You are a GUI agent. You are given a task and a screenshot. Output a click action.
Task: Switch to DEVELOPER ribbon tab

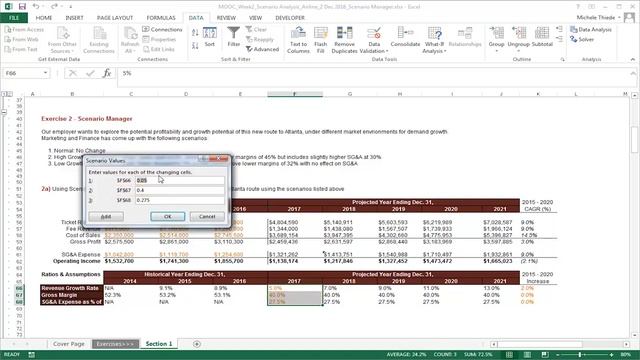(x=290, y=18)
